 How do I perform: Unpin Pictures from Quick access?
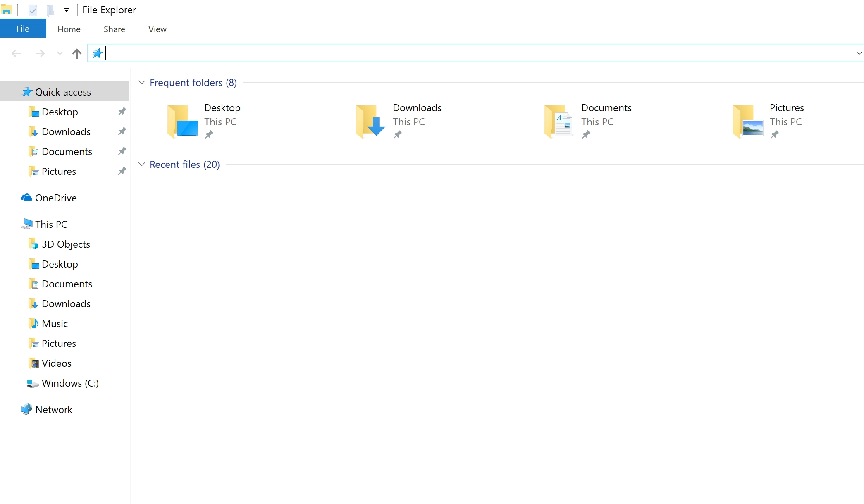(122, 171)
